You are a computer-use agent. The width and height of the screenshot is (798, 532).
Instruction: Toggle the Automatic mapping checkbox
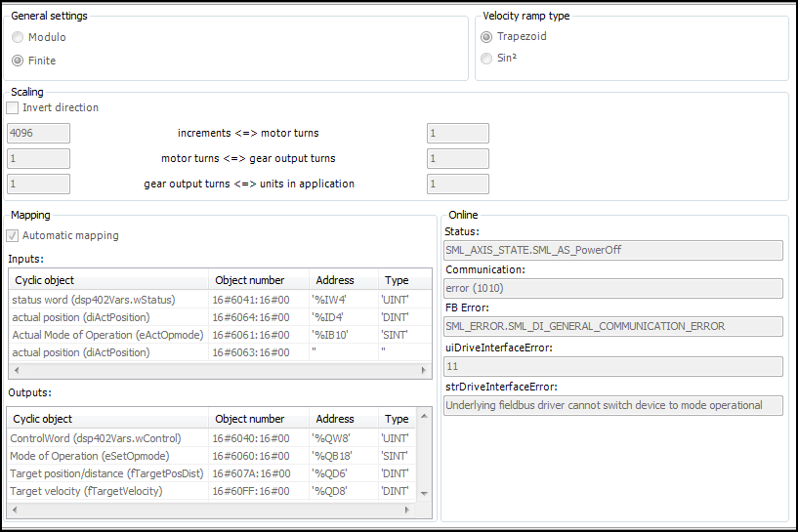pyautogui.click(x=13, y=235)
